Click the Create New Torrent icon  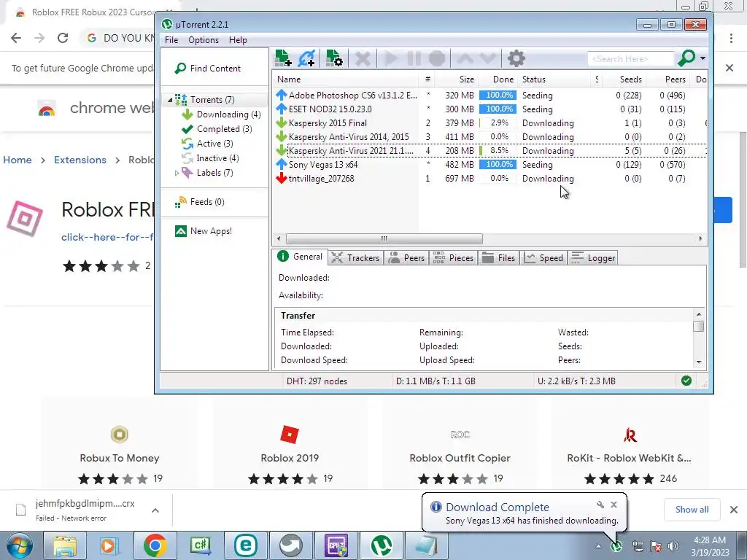(334, 58)
